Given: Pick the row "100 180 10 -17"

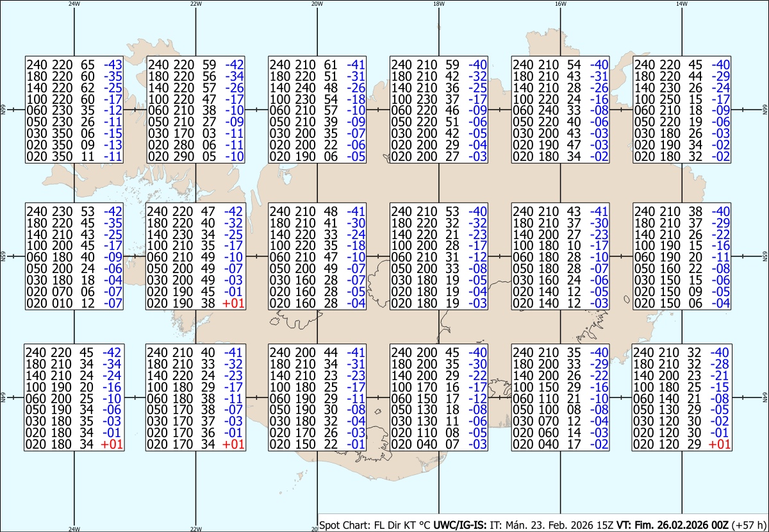Looking at the screenshot, I should point(561,246).
